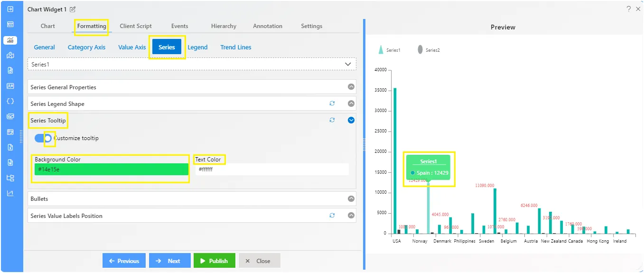Select the chart widget sidebar icon
Screen dimensions: 644x273
[10, 40]
